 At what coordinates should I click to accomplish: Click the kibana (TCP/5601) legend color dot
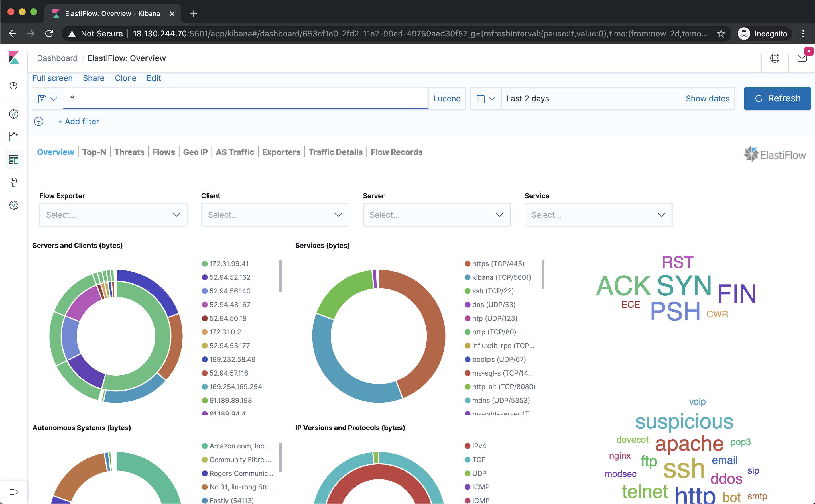pyautogui.click(x=468, y=277)
